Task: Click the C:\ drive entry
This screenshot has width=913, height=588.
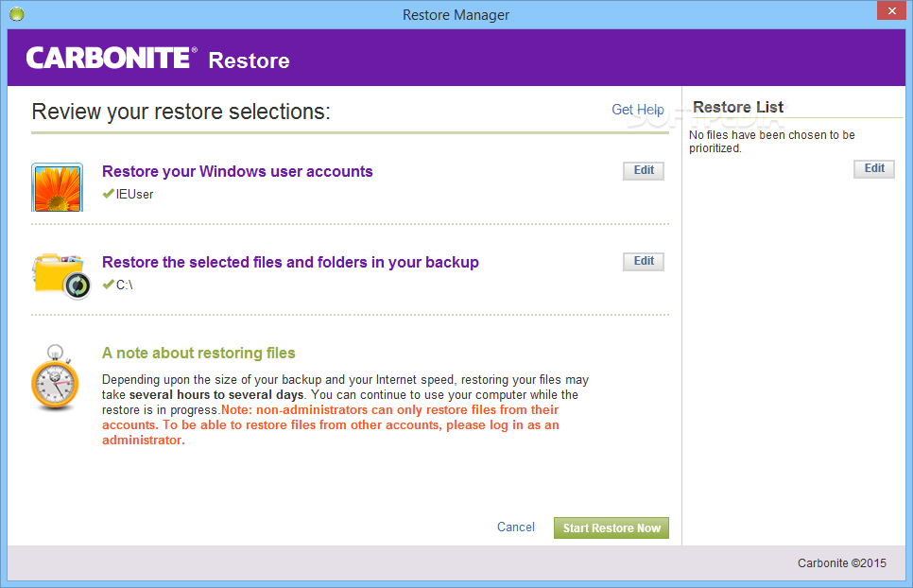Action: click(x=124, y=285)
